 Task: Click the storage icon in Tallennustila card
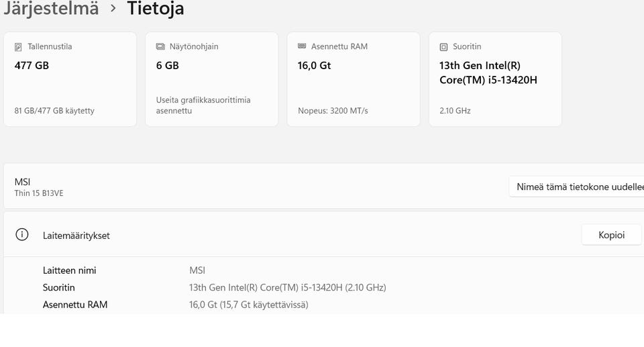coord(18,47)
